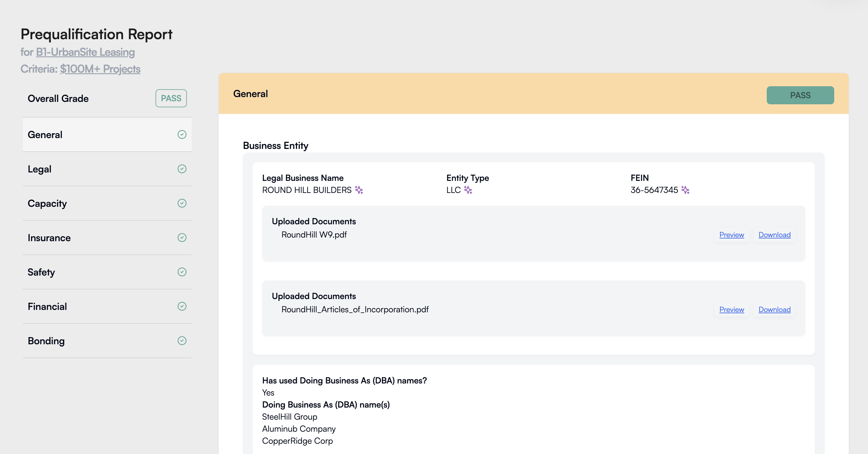Click the Overall Grade label
Screen dimensions: 868x454
pyautogui.click(x=58, y=98)
